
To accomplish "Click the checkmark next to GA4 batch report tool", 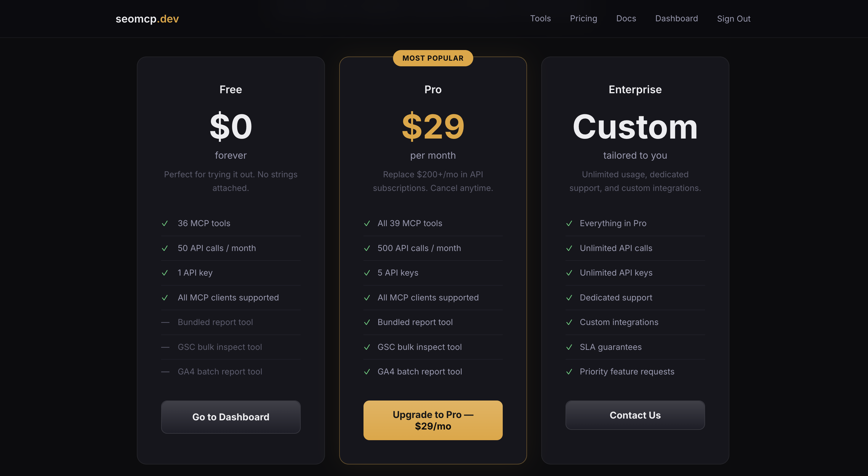I will pos(367,372).
